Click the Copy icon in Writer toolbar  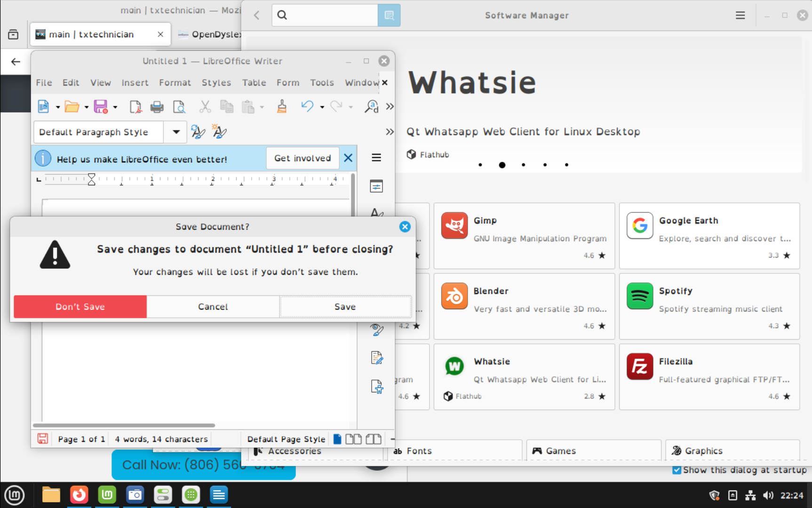coord(227,107)
